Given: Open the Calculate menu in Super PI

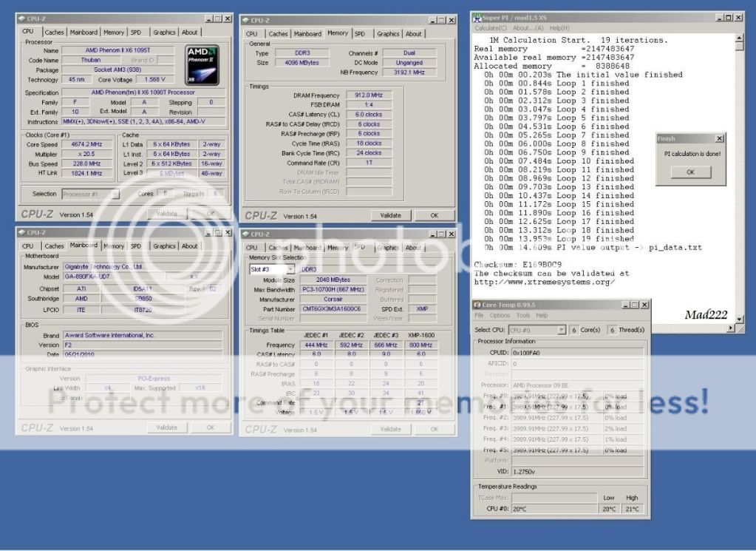Looking at the screenshot, I should [x=488, y=27].
